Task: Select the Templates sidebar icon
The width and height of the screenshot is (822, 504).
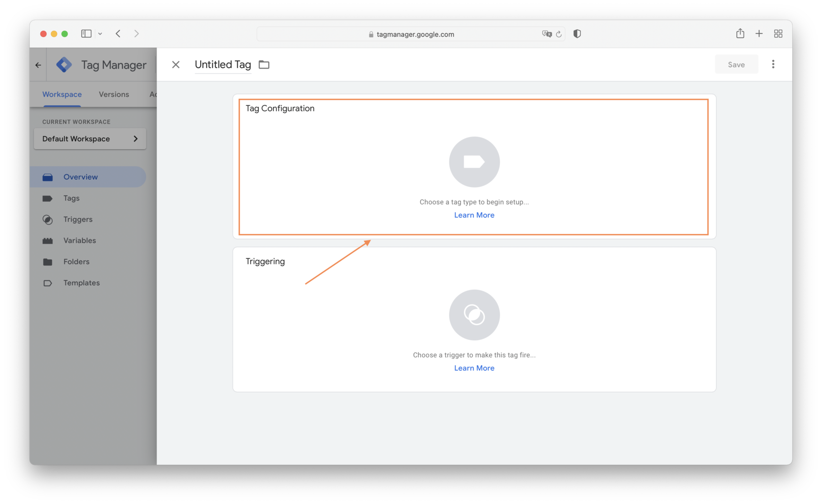Action: pos(47,283)
